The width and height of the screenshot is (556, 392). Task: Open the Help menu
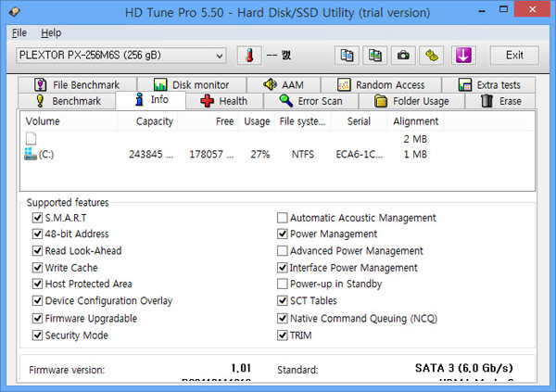[51, 33]
